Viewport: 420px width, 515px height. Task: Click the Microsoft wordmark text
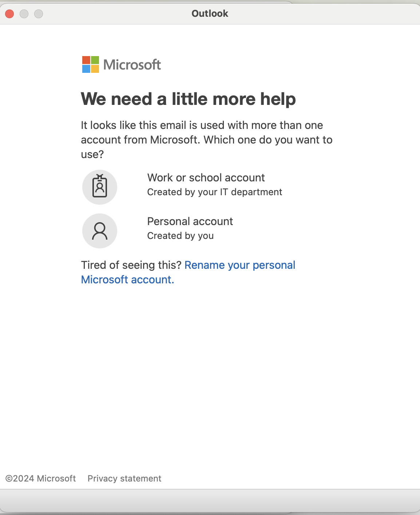132,65
